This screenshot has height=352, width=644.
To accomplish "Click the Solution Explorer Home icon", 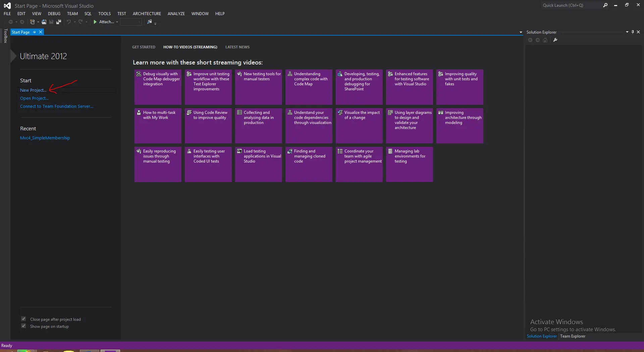I will coord(545,40).
